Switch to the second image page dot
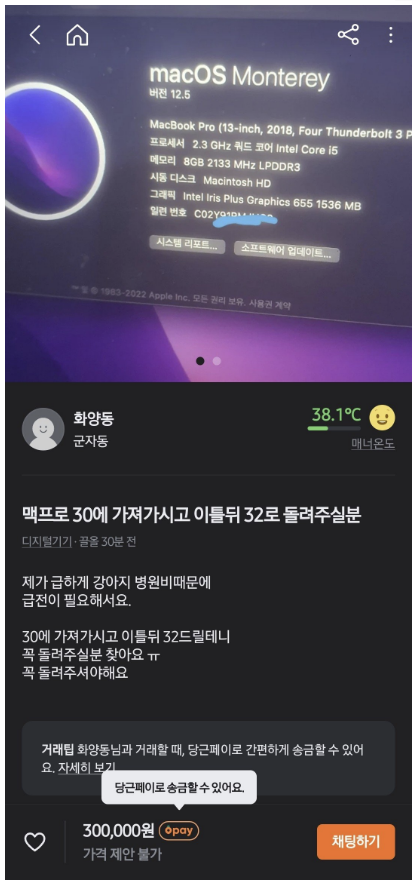 217,361
